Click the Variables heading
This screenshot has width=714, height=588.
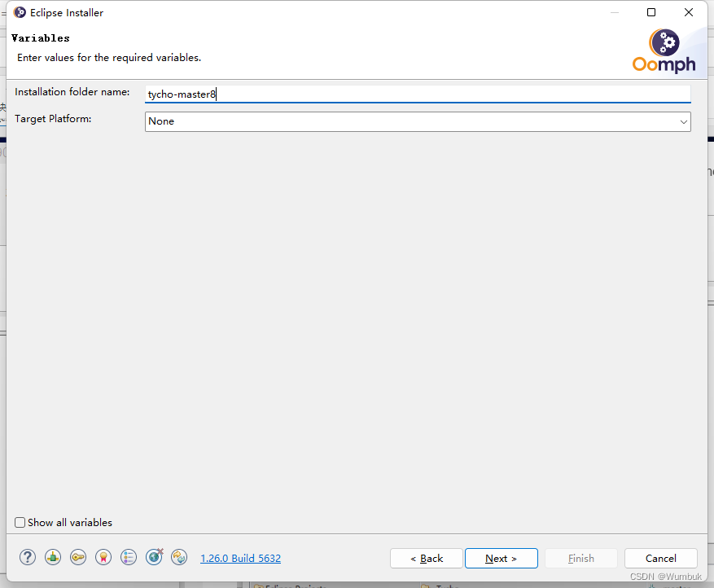point(41,38)
